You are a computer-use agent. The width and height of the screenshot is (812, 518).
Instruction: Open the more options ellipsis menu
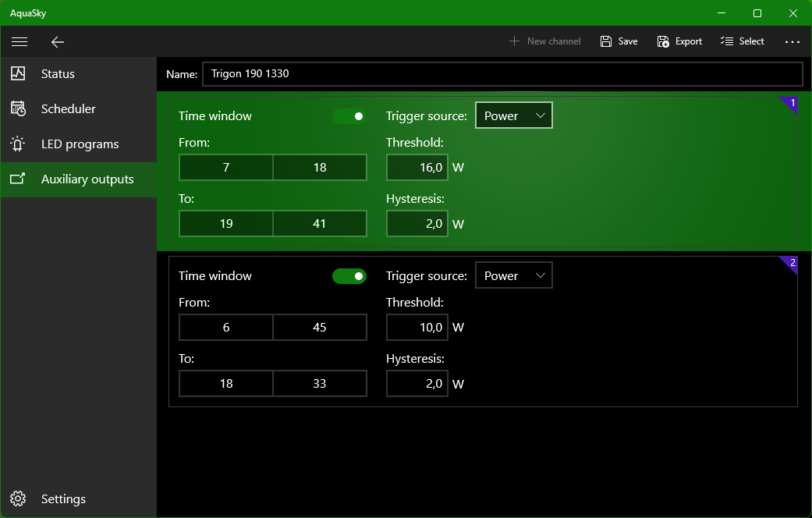(x=792, y=41)
